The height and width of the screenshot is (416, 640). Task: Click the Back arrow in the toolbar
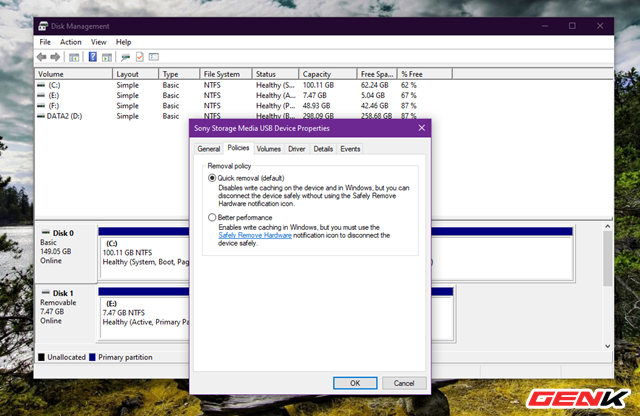[x=43, y=58]
